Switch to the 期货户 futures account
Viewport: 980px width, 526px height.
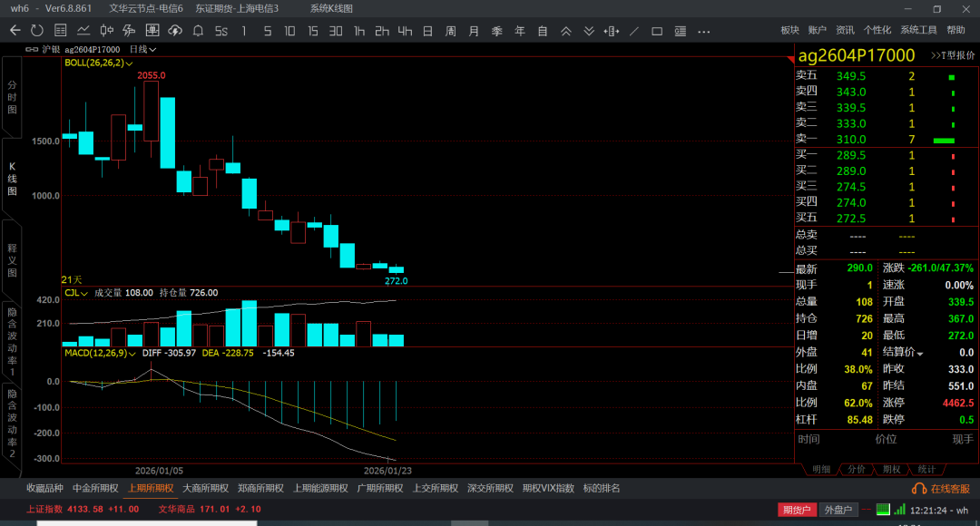tap(796, 510)
